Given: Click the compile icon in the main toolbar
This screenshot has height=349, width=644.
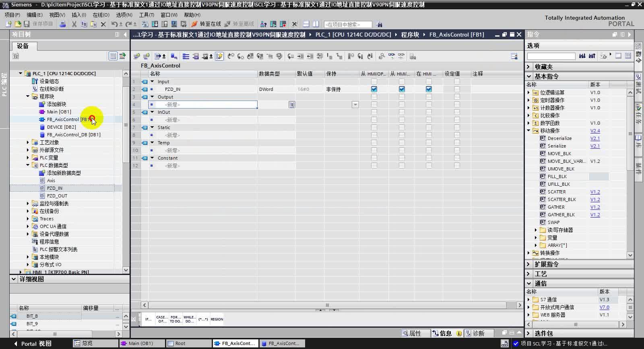Looking at the screenshot, I should pyautogui.click(x=145, y=24).
